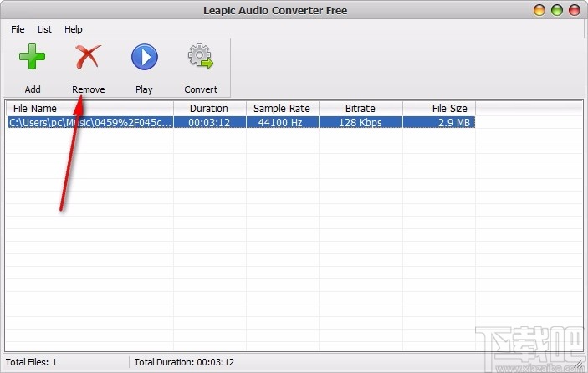The image size is (588, 373).
Task: Click the 44100 Hz sample rate cell
Action: tap(282, 122)
